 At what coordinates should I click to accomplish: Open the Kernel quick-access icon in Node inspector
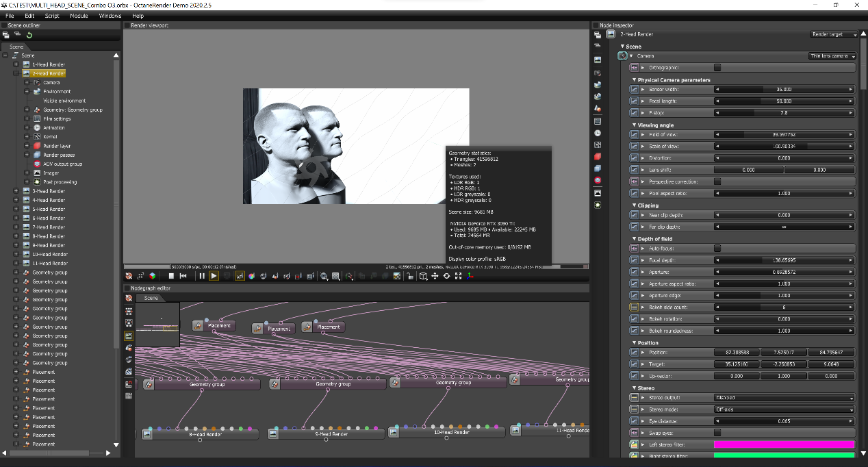point(598,144)
